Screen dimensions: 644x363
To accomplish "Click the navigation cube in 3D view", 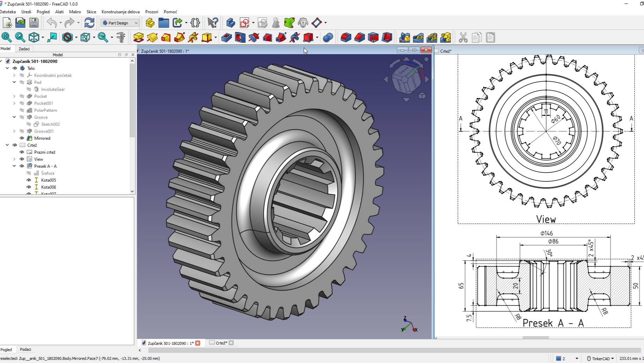I will (406, 80).
